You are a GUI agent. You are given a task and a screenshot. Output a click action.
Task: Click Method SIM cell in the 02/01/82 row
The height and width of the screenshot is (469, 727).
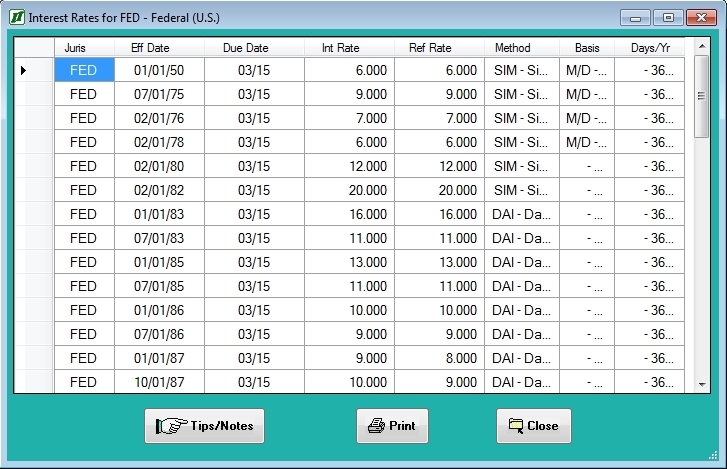pos(522,190)
